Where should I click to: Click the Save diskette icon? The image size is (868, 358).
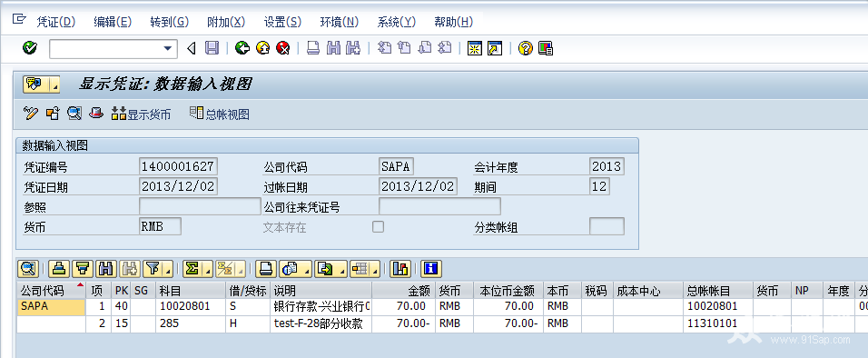pos(212,48)
